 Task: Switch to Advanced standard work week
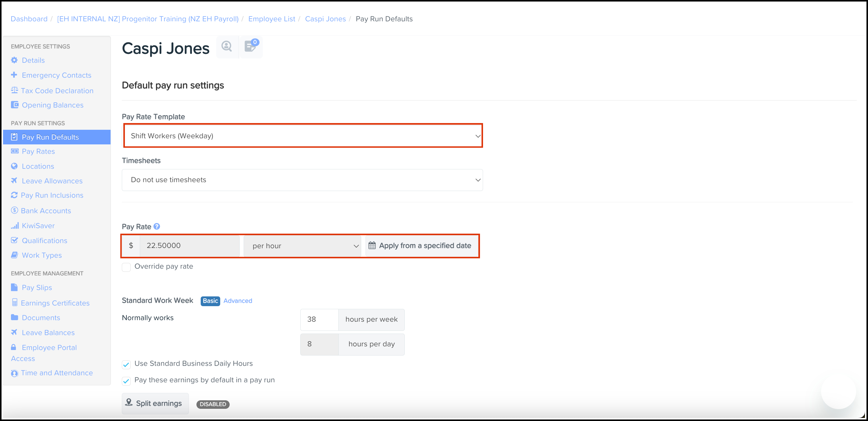238,301
